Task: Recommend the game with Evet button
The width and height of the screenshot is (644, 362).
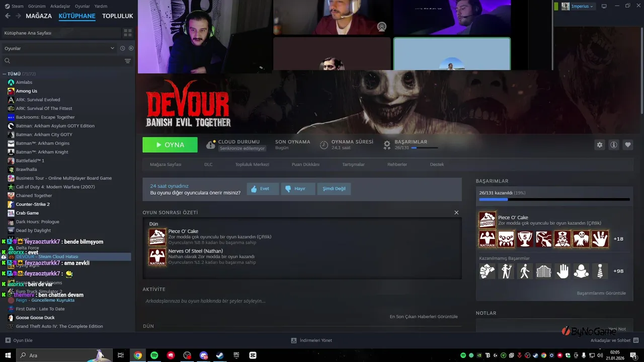Action: tap(263, 189)
